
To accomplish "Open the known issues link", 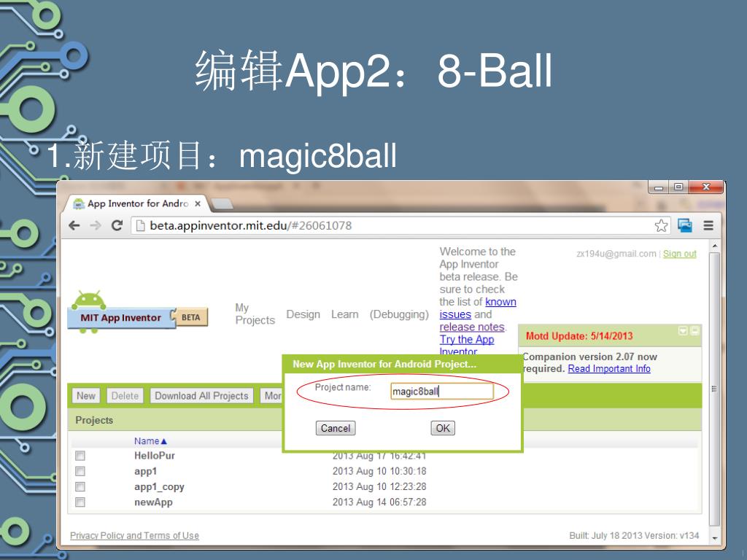I will point(478,308).
